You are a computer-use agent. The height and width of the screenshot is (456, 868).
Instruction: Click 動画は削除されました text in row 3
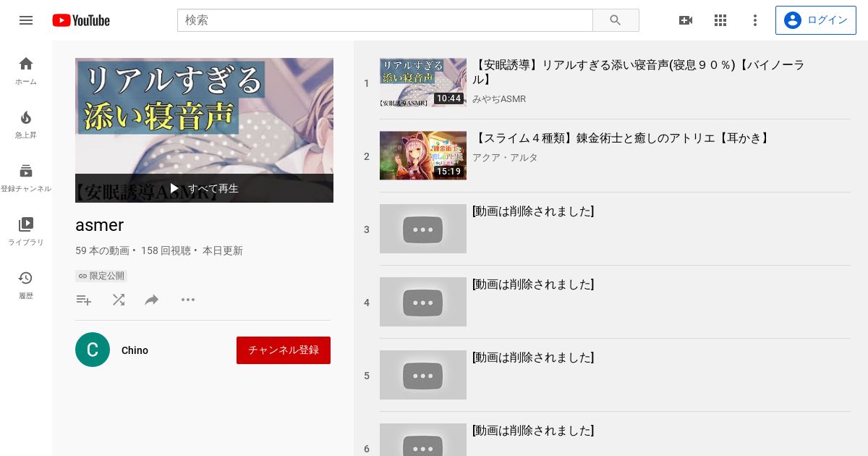pos(533,211)
